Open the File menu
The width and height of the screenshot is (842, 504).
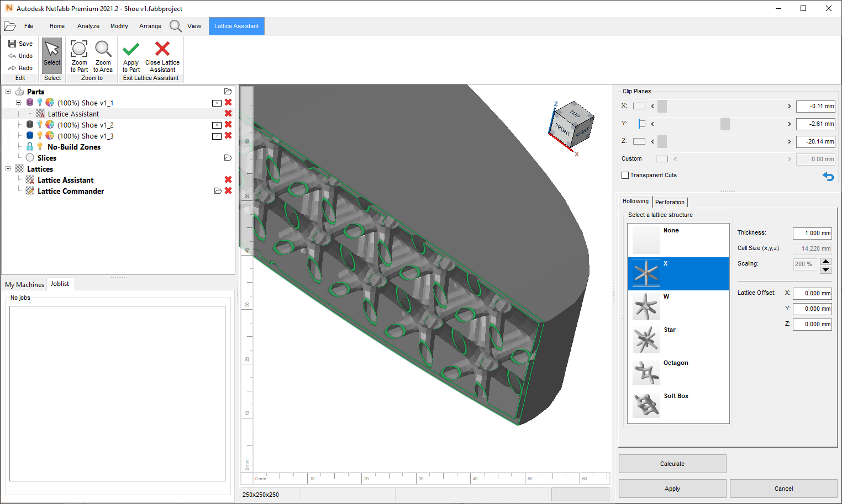[x=29, y=26]
